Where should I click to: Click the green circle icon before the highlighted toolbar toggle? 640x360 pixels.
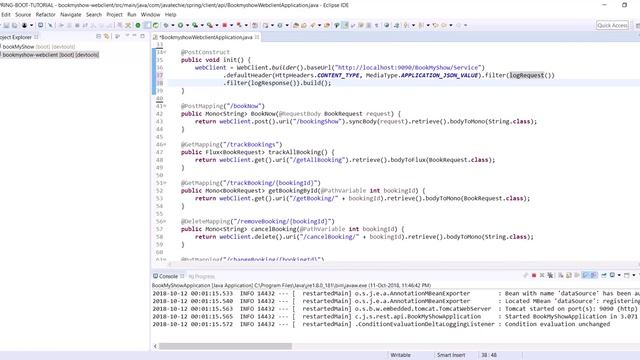click(x=138, y=25)
